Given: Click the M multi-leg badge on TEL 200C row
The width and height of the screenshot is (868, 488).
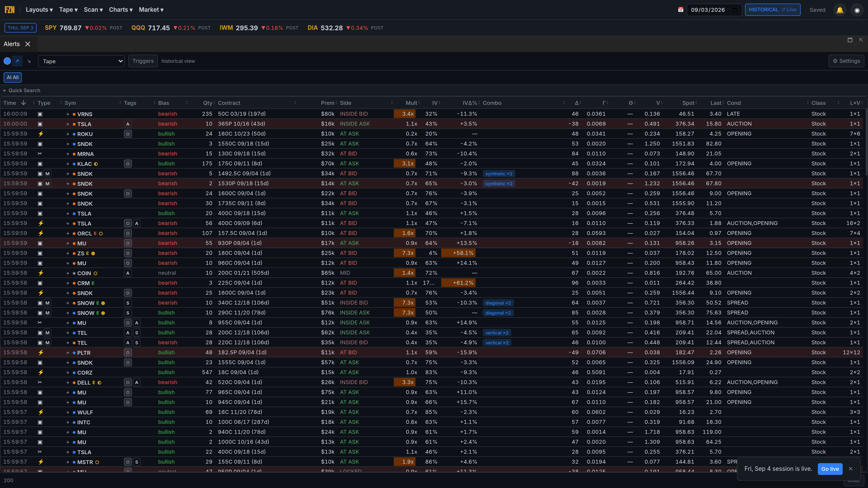Looking at the screenshot, I should [47, 333].
